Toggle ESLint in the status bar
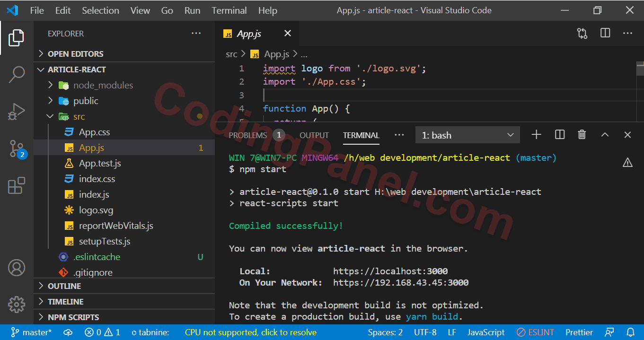Image resolution: width=644 pixels, height=340 pixels. pos(535,332)
